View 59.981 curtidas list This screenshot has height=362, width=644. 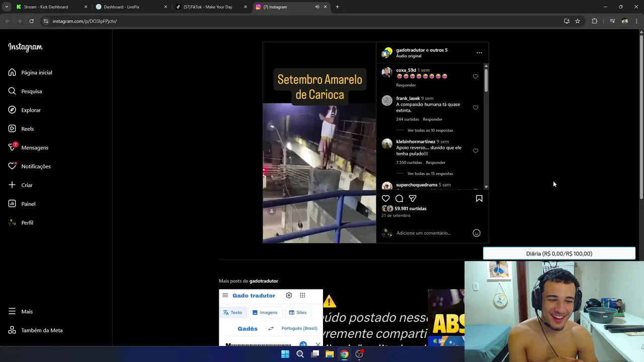(x=411, y=209)
